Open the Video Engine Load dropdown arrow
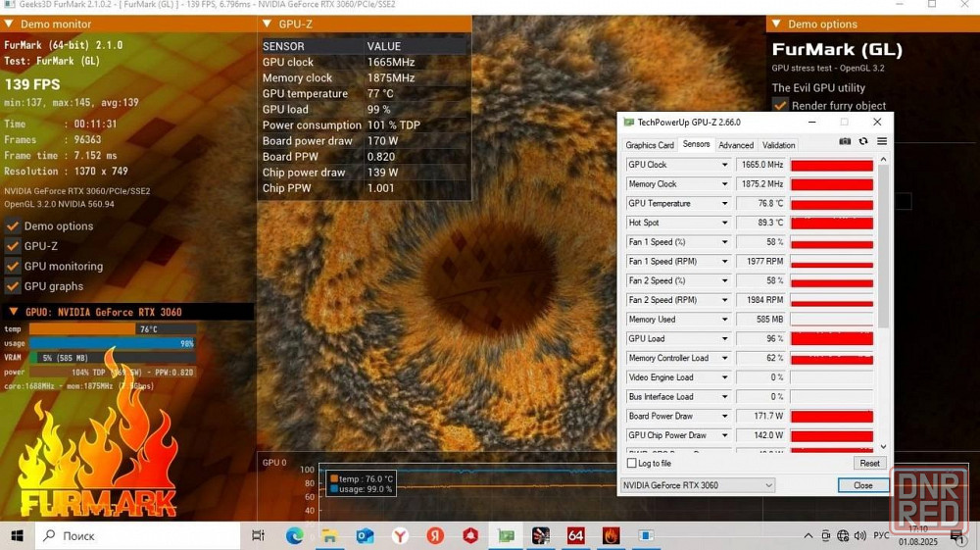Image resolution: width=980 pixels, height=550 pixels. (724, 377)
